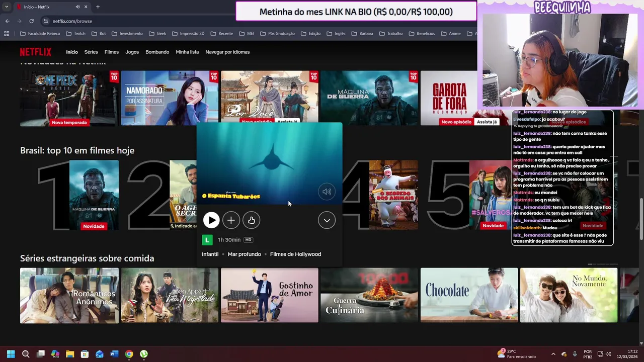
Task: Open the tab search dropdown
Action: point(7,7)
